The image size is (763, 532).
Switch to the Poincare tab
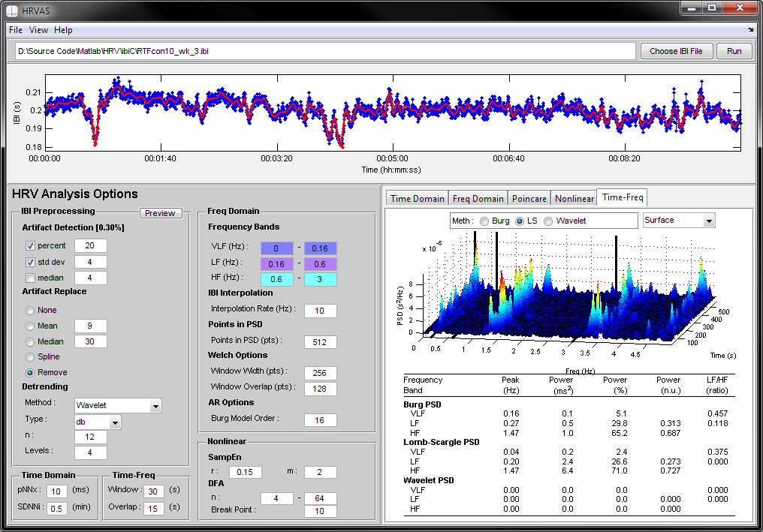(x=529, y=198)
